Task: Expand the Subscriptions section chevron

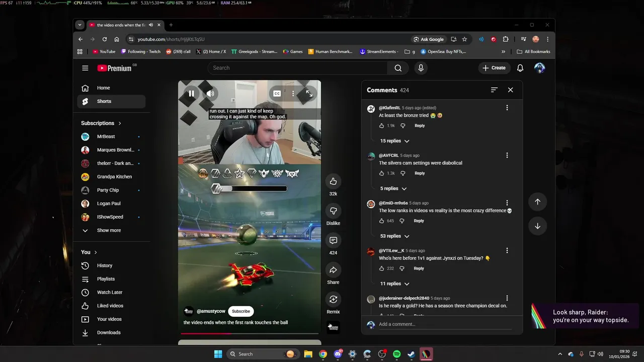Action: pyautogui.click(x=120, y=123)
